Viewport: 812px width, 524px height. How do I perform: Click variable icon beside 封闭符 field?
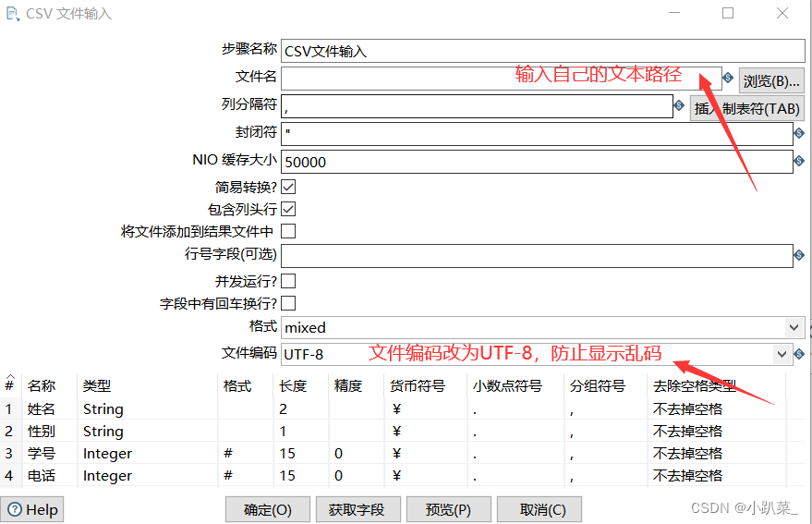[x=799, y=133]
